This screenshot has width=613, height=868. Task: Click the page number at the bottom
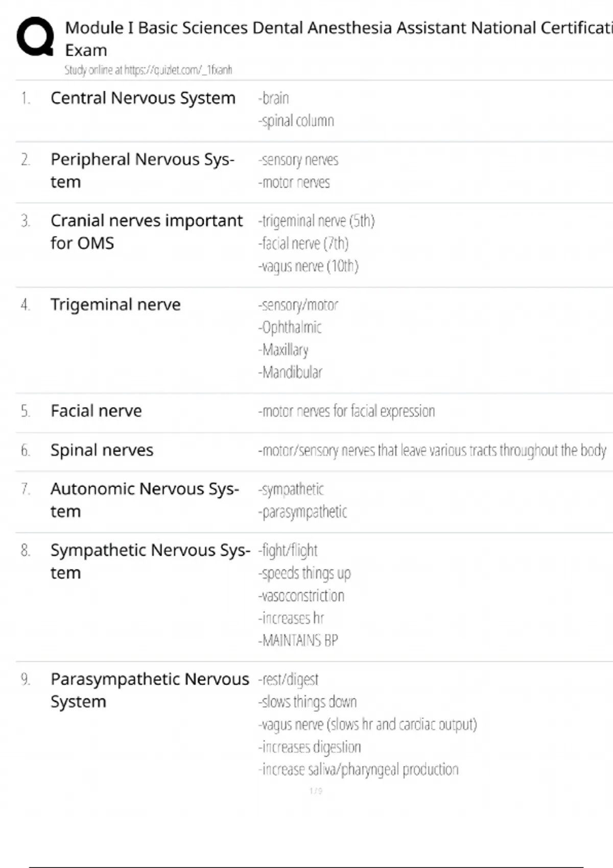316,791
